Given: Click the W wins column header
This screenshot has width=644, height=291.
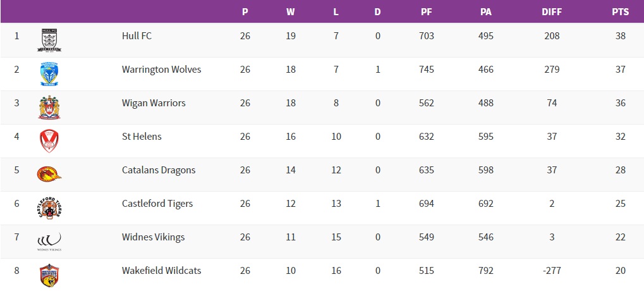Looking at the screenshot, I should [291, 12].
